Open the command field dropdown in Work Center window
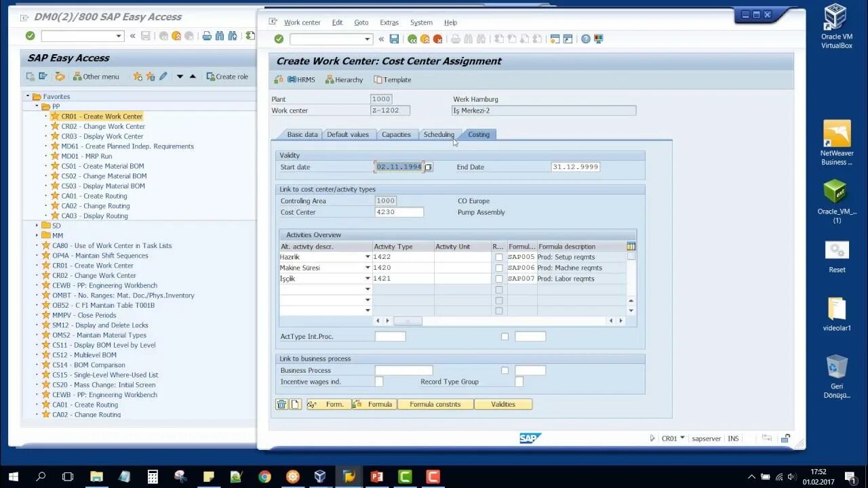The width and height of the screenshot is (868, 488). pos(368,39)
